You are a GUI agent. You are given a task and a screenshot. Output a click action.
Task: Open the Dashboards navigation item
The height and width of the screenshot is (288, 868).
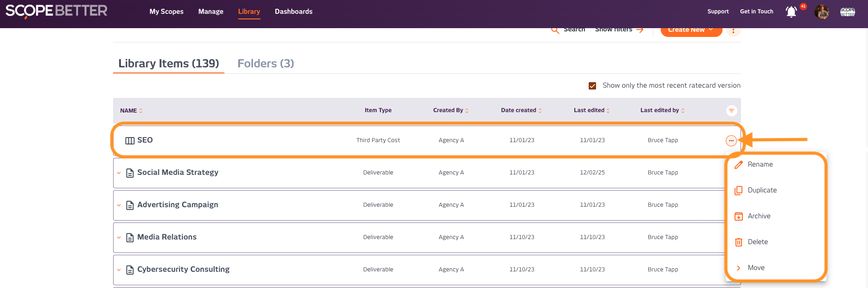point(294,12)
